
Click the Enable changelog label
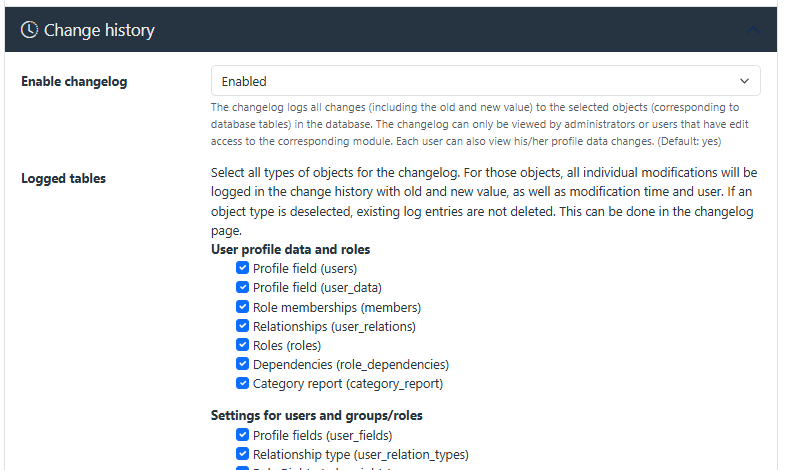pyautogui.click(x=74, y=81)
